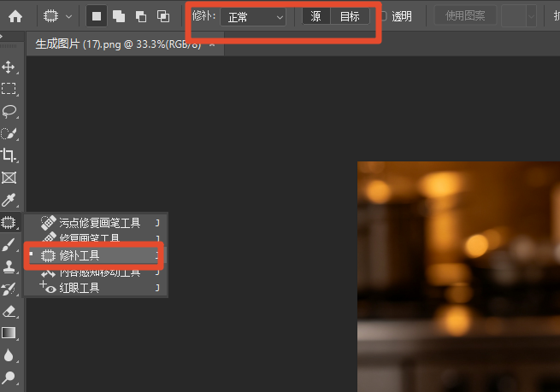The height and width of the screenshot is (392, 560).
Task: Click the Patch tool in toolbar
Action: (9, 223)
